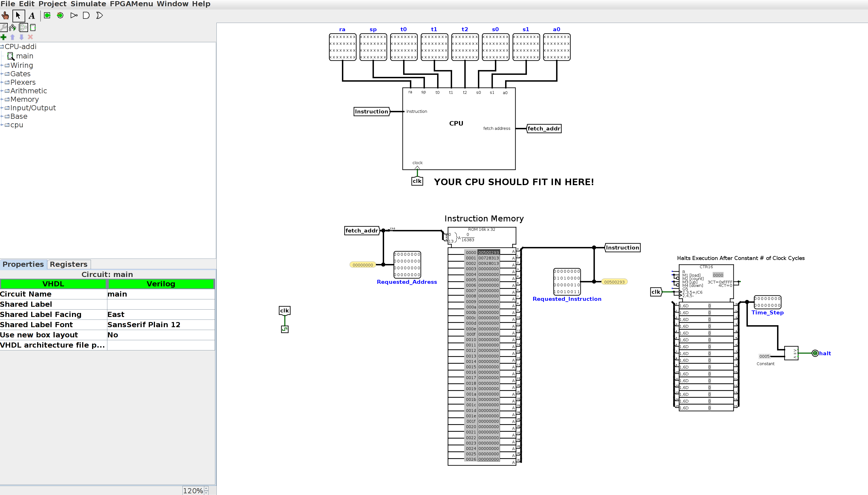Select the 00000000 address probe
868x495 pixels.
click(x=363, y=265)
